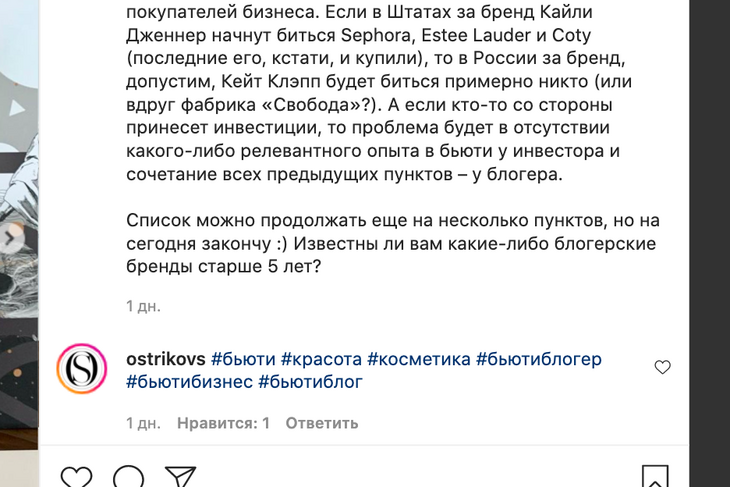Open the #красота hashtag
Image resolution: width=730 pixels, height=487 pixels.
click(x=321, y=359)
